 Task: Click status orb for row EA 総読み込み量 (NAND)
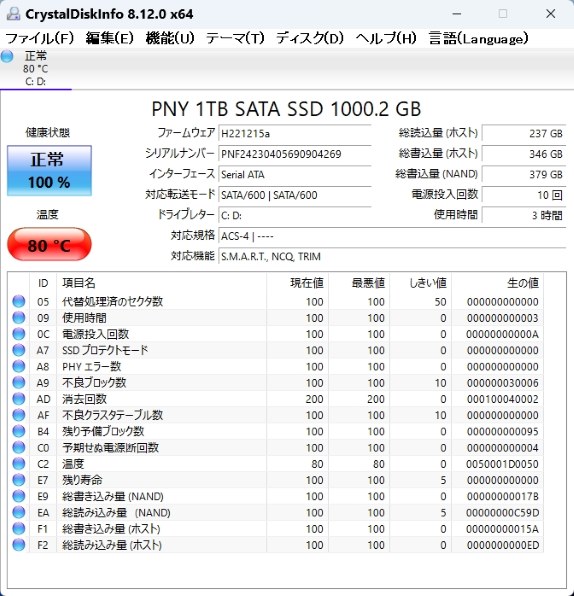tap(19, 512)
